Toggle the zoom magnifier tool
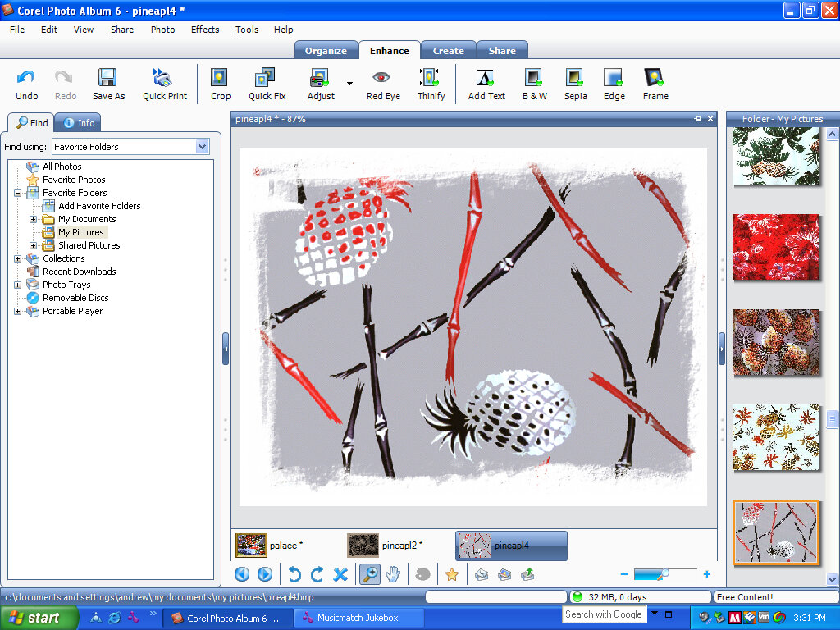Viewport: 840px width, 630px height. pyautogui.click(x=370, y=575)
